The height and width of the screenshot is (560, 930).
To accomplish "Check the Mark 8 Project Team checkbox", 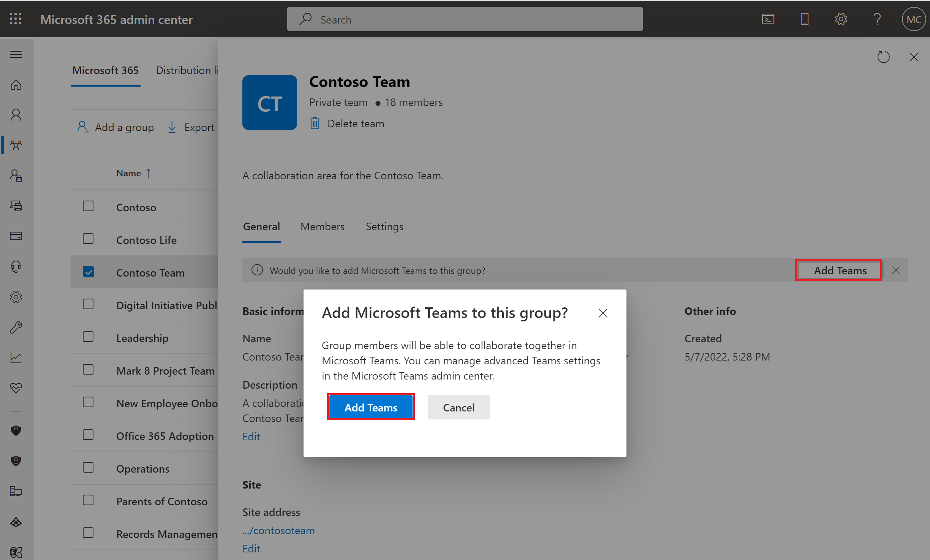I will [88, 370].
